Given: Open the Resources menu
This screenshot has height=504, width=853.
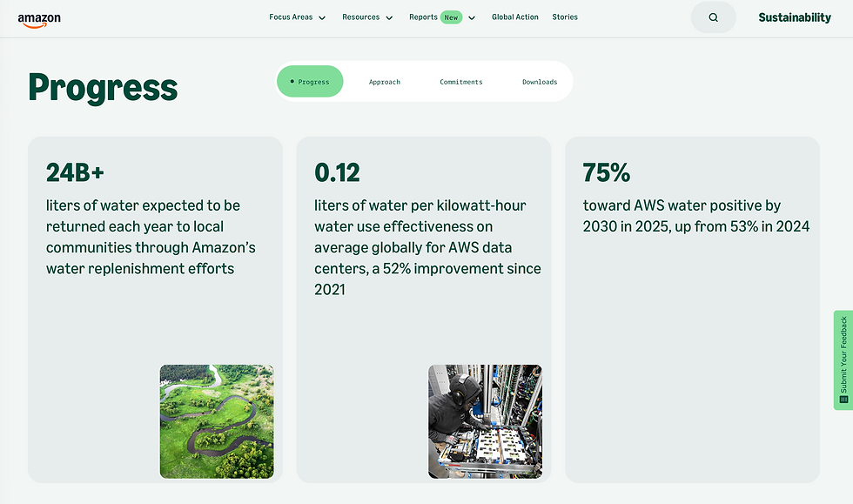Looking at the screenshot, I should coord(360,17).
